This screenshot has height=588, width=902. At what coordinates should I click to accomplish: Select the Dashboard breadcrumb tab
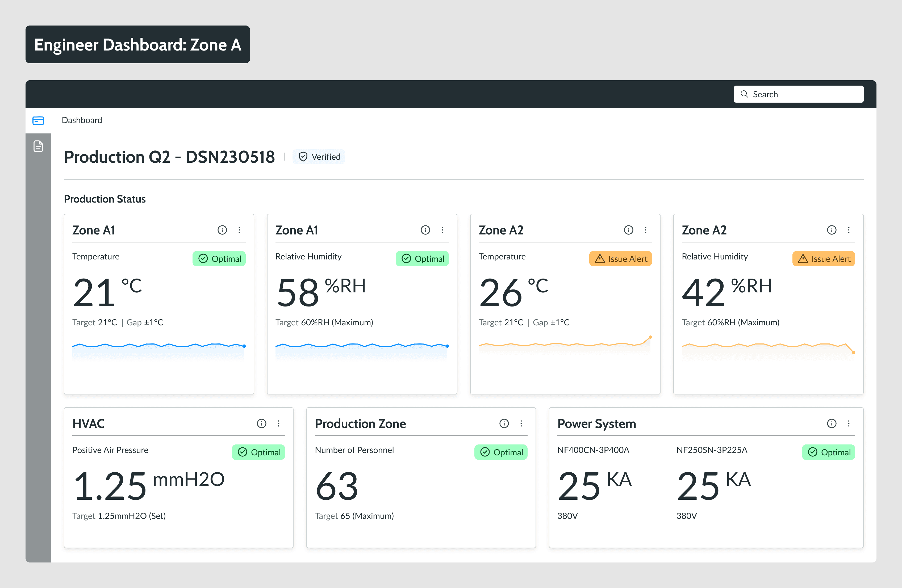click(x=82, y=120)
